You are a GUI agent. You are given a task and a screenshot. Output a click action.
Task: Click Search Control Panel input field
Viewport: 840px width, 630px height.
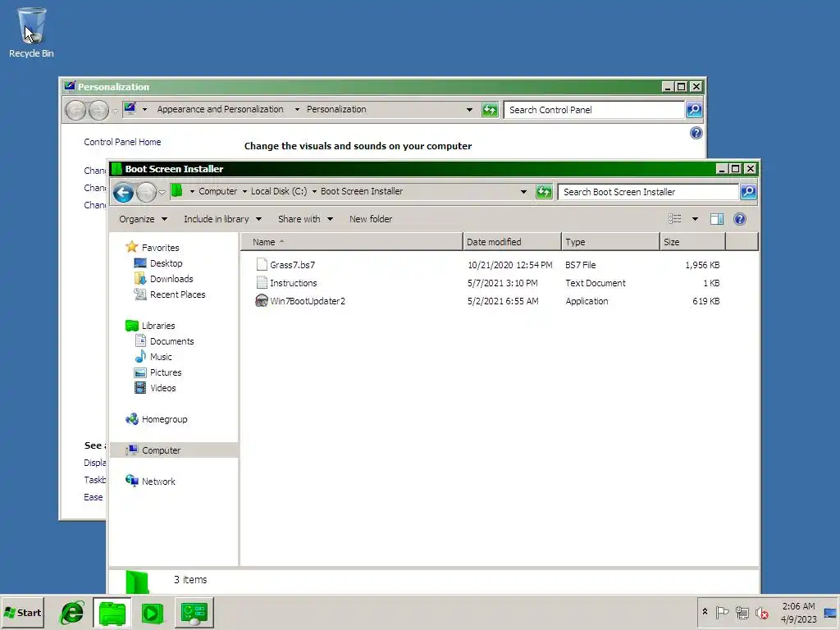[594, 109]
